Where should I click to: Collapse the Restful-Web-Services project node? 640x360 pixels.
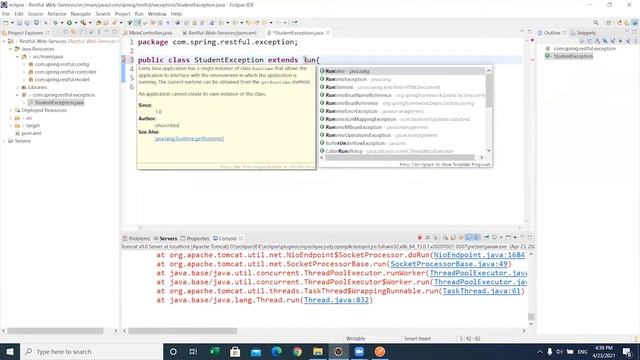click(4, 41)
